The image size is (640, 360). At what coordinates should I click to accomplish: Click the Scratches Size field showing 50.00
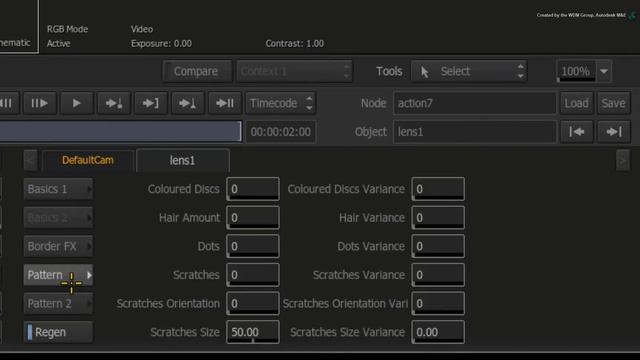point(253,332)
